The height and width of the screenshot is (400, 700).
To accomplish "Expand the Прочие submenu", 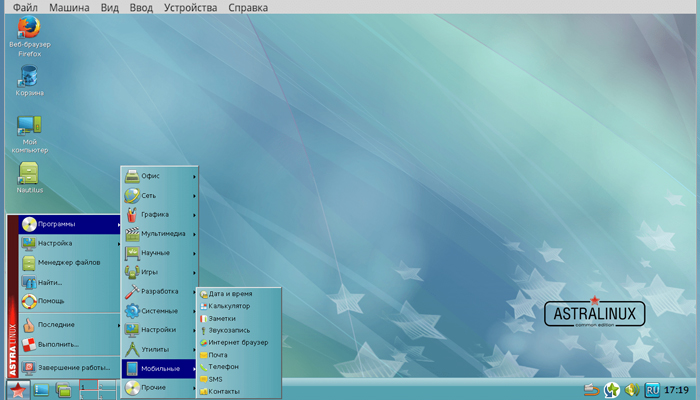I will click(160, 388).
